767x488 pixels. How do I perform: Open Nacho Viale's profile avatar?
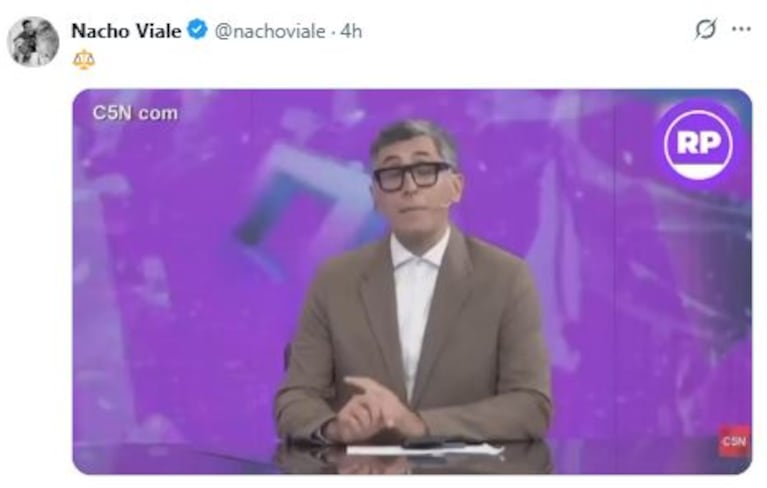coord(33,42)
